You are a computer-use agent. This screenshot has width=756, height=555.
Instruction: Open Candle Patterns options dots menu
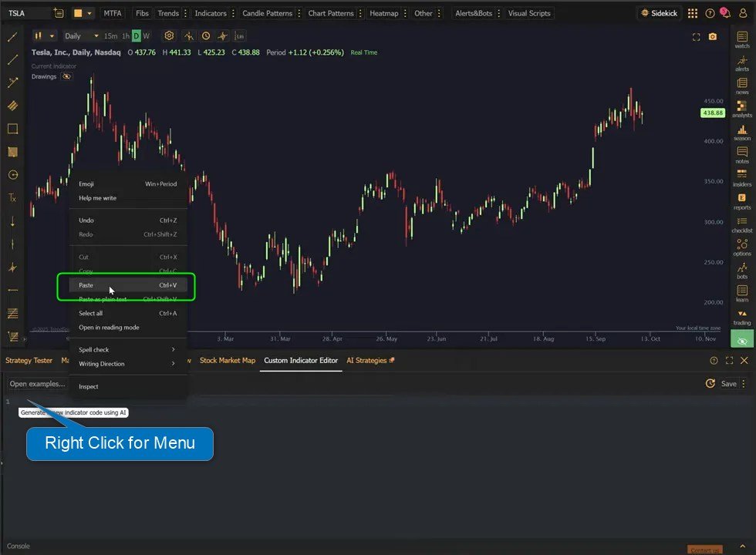tap(299, 14)
